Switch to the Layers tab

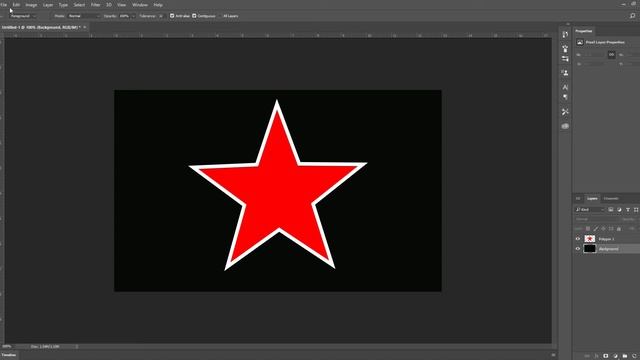tap(592, 199)
